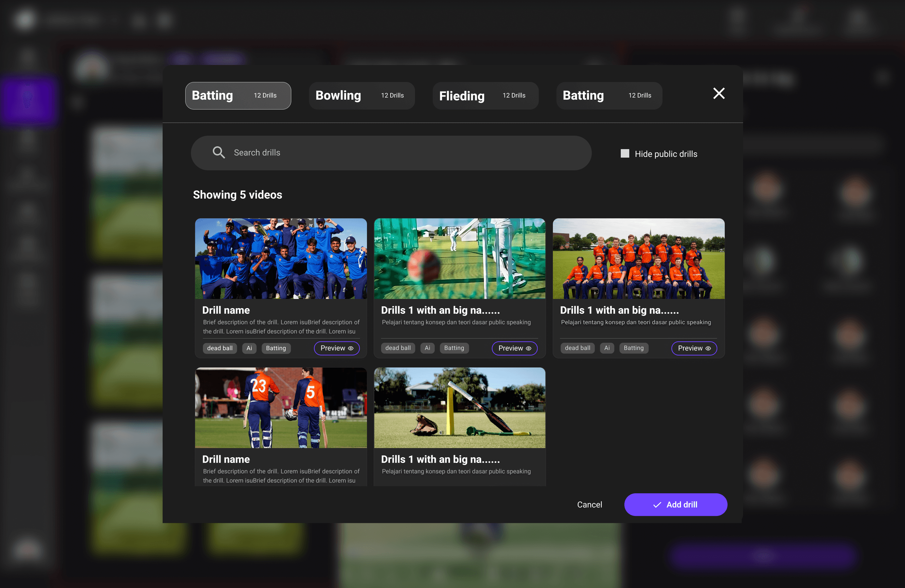This screenshot has height=588, width=905.
Task: Click "Drills 1 with an big na......" under seated orange team
Action: pyautogui.click(x=619, y=310)
